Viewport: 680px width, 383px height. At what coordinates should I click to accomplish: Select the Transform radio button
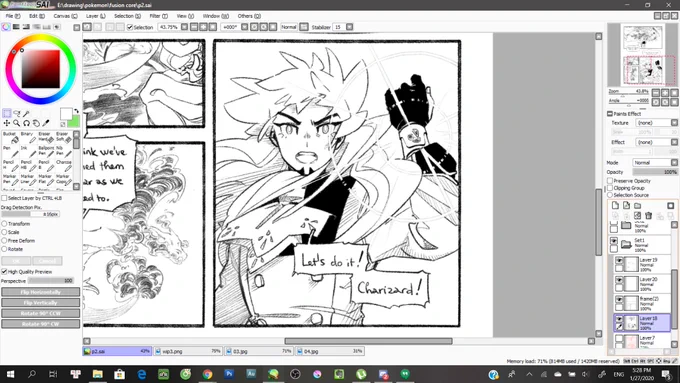click(4, 224)
